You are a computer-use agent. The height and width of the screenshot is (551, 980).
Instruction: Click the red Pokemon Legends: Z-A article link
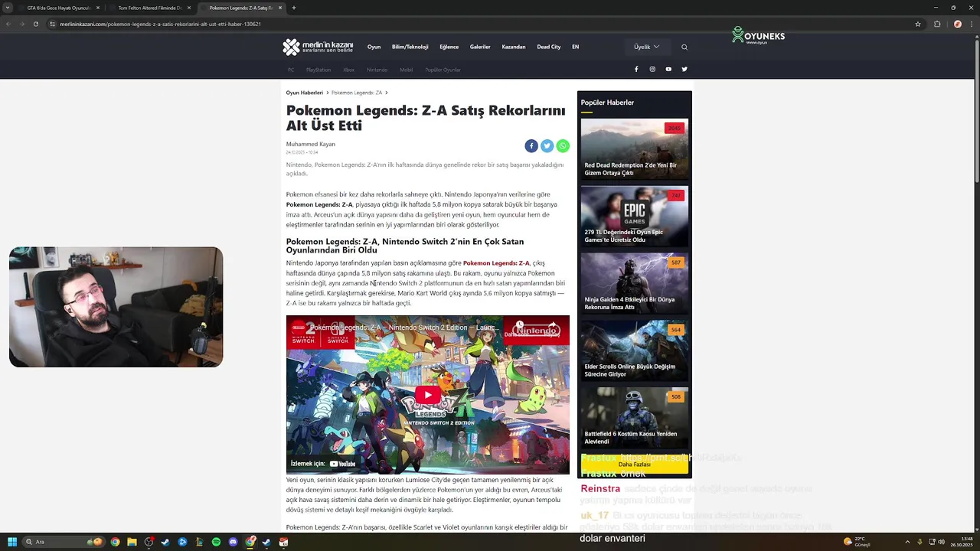click(496, 263)
